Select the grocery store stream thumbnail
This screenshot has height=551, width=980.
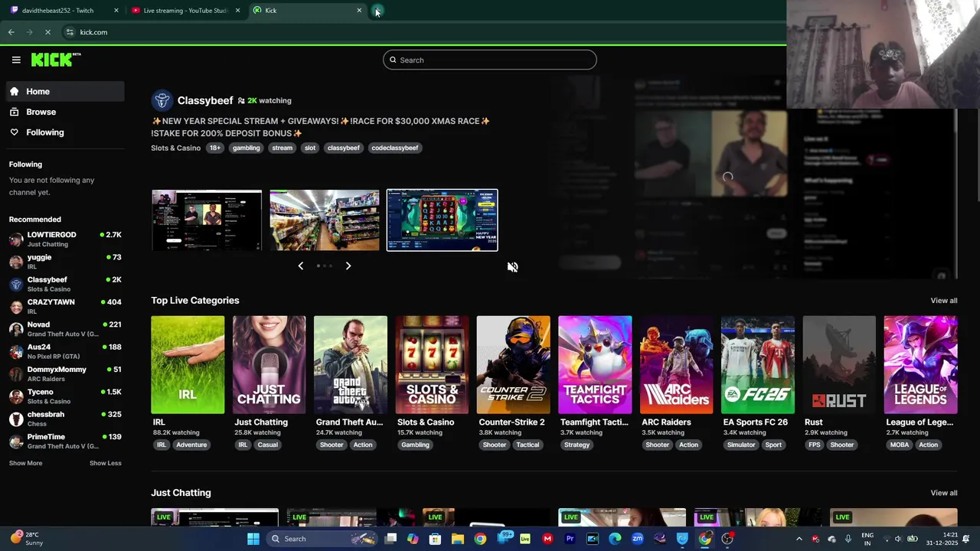(x=325, y=220)
